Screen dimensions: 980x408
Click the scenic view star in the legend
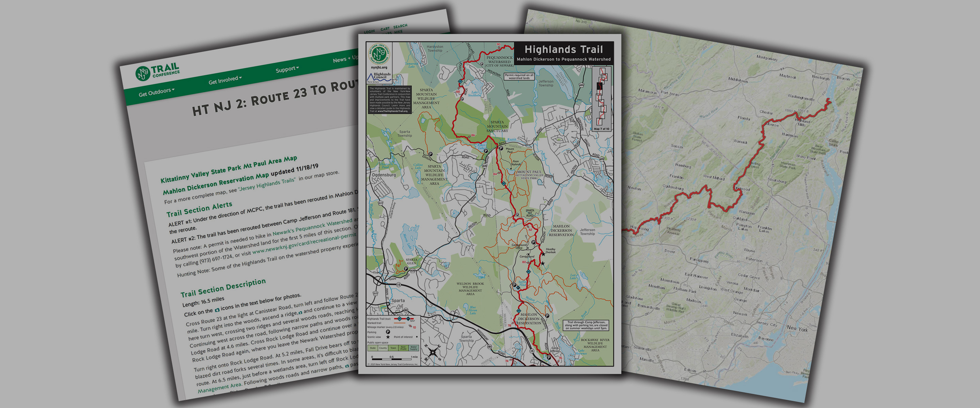tap(388, 337)
